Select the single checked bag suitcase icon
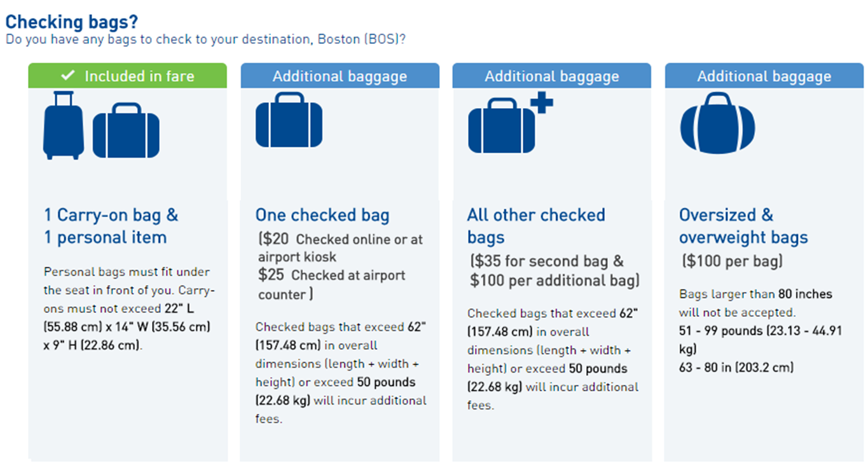 pos(289,121)
